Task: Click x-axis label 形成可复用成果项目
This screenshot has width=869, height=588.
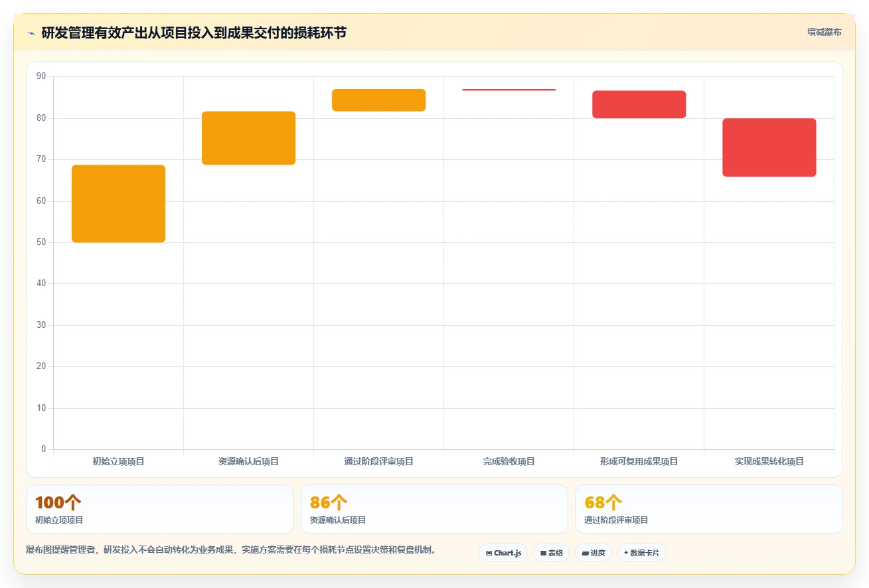Action: pyautogui.click(x=639, y=461)
